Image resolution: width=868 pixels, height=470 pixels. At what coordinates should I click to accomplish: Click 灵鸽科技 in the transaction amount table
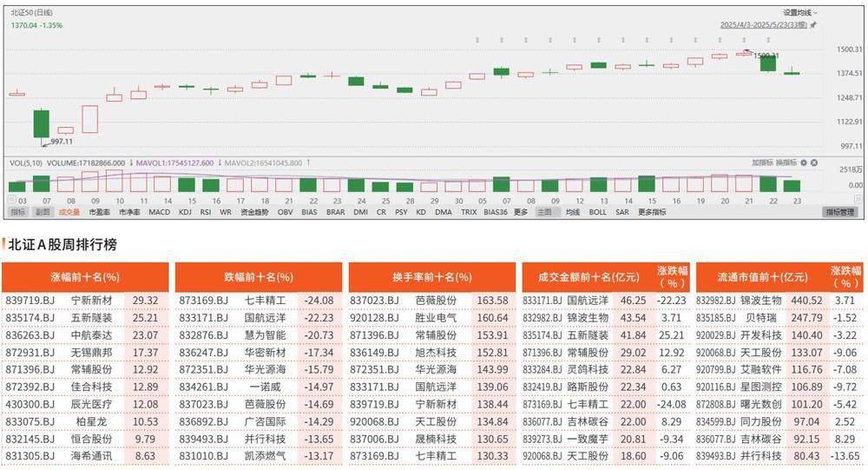[x=588, y=369]
